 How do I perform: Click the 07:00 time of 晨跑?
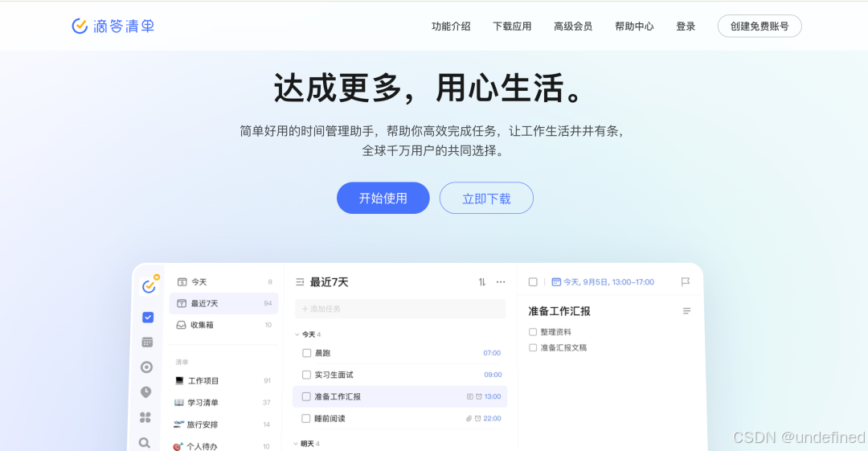[x=492, y=353]
